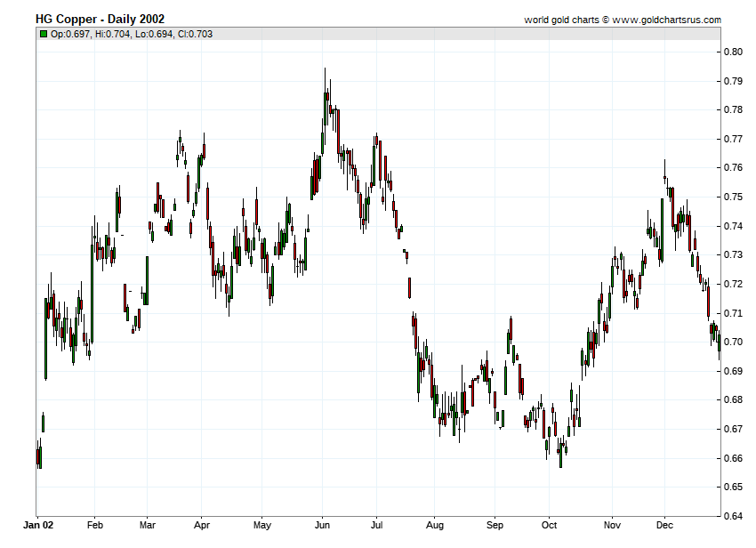This screenshot has width=756, height=548.
Task: Click the 0.64 price axis label
Action: tap(734, 516)
